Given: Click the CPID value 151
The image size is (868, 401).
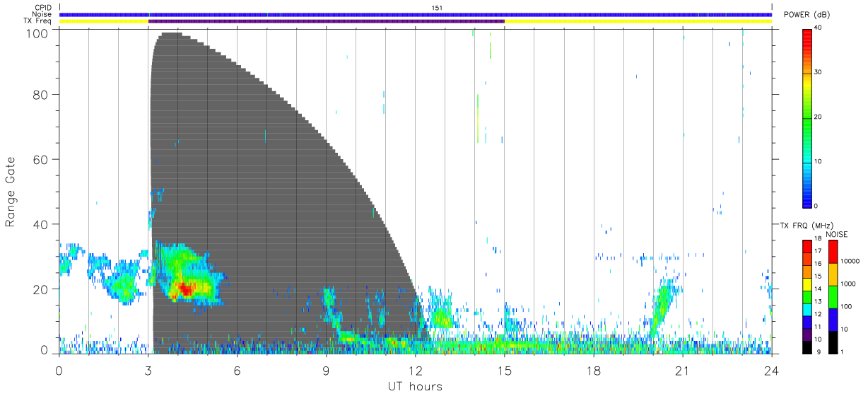Looking at the screenshot, I should [437, 8].
